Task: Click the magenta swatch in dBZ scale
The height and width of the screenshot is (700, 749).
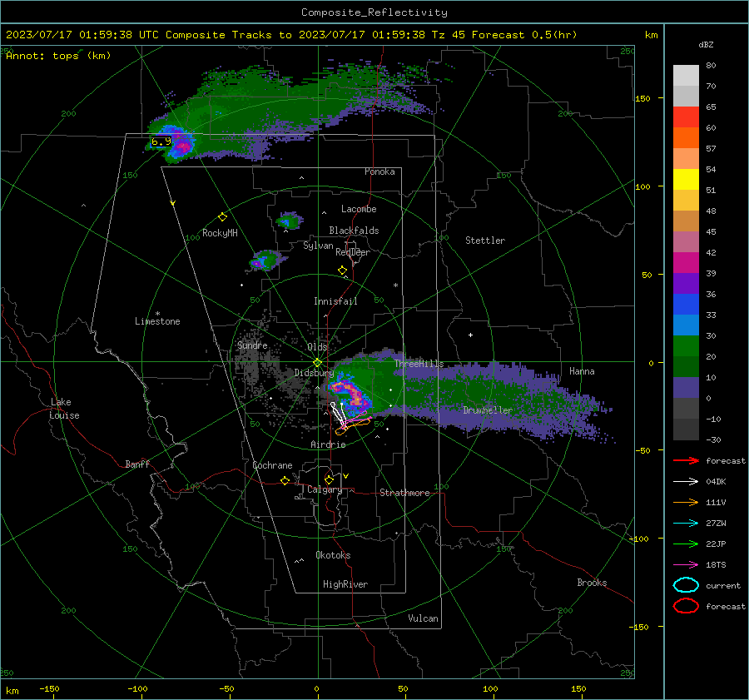Action: coord(686,262)
